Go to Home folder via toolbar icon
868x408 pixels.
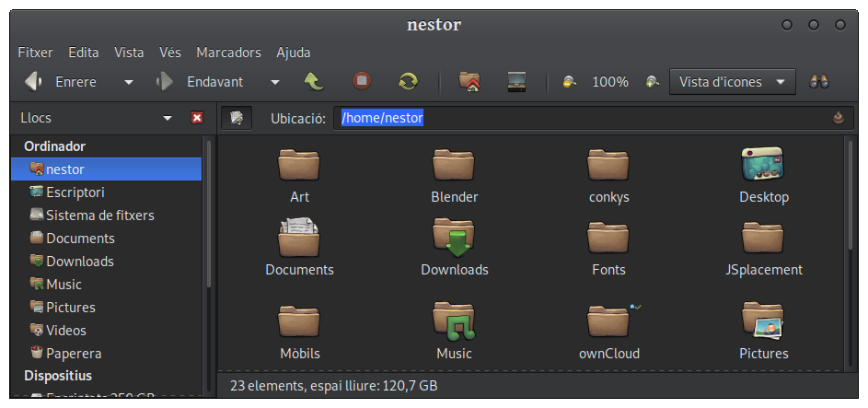pyautogui.click(x=469, y=82)
